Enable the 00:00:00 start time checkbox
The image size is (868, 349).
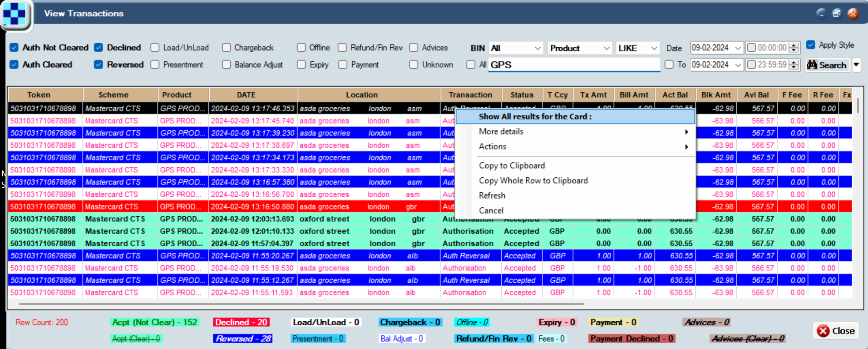pyautogui.click(x=751, y=47)
